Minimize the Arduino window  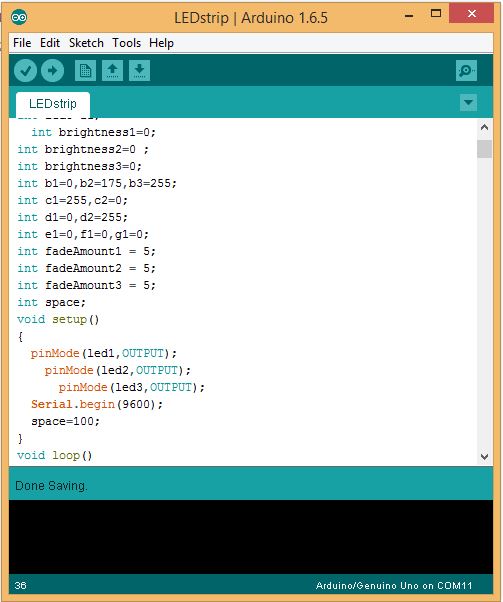coord(409,16)
